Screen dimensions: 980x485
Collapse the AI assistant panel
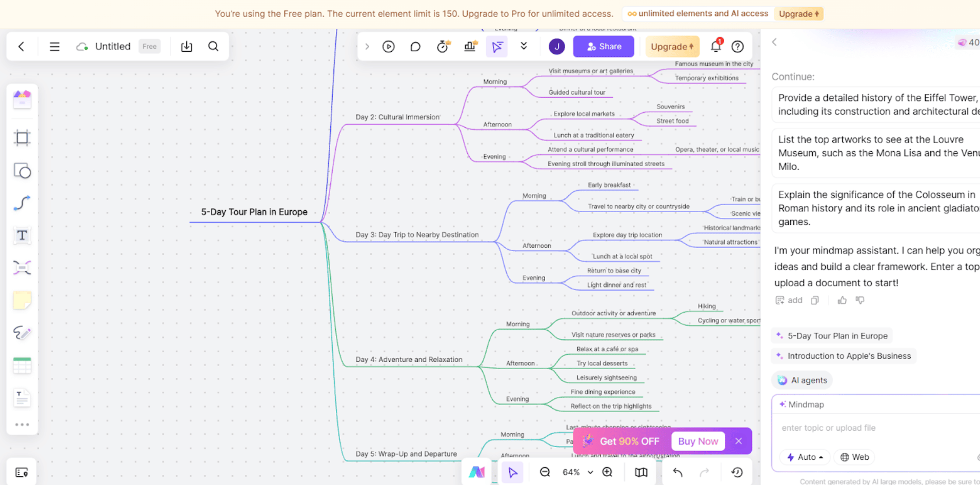pos(775,42)
